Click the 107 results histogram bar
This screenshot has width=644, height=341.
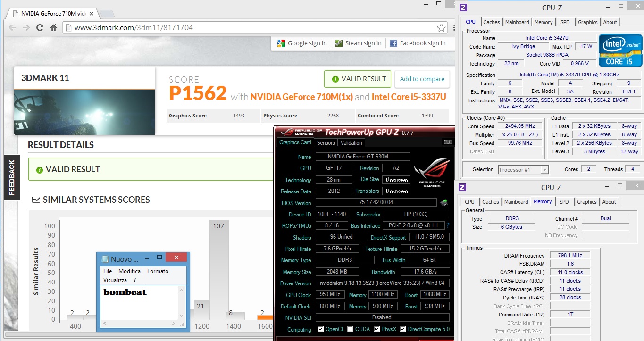[219, 270]
